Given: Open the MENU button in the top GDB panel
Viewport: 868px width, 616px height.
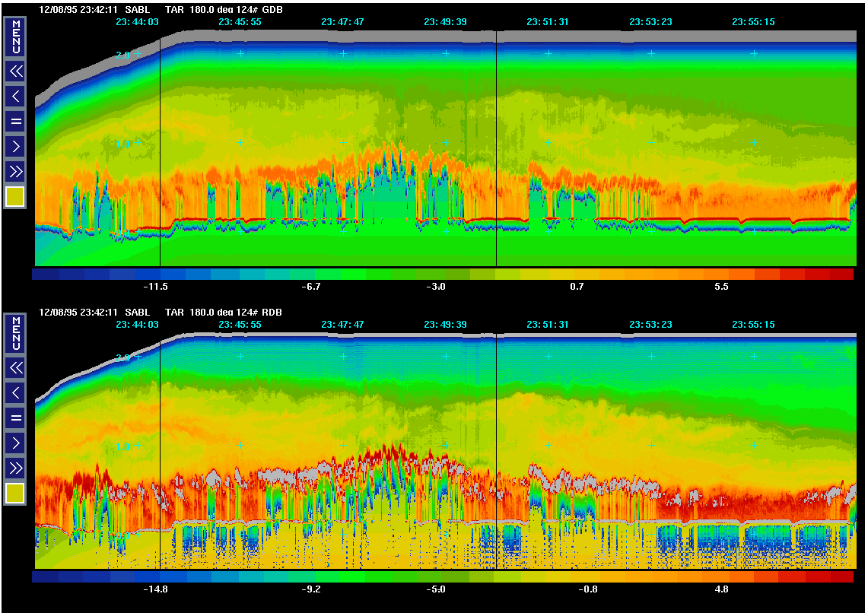Looking at the screenshot, I should (15, 37).
